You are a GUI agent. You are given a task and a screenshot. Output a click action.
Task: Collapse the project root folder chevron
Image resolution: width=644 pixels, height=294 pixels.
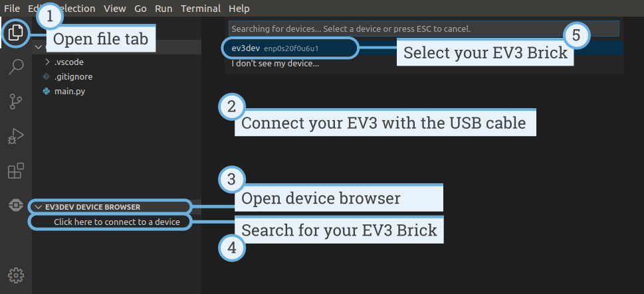click(39, 47)
